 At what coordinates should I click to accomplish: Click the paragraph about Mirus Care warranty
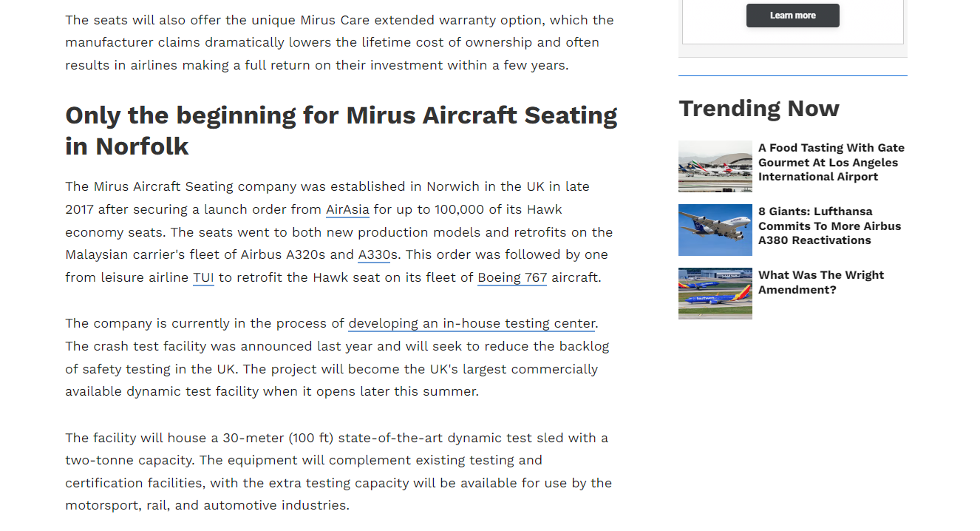click(340, 42)
